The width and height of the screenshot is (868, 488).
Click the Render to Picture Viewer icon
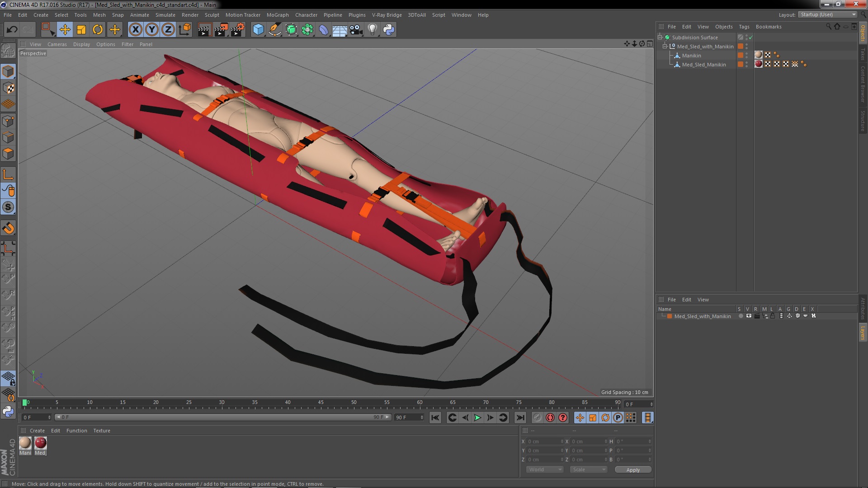point(221,30)
